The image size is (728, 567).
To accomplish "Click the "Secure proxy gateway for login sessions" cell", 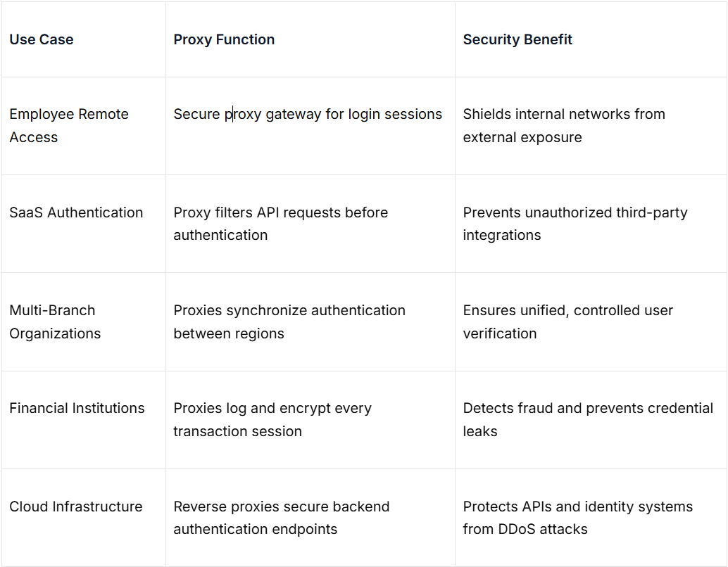I will click(x=308, y=114).
